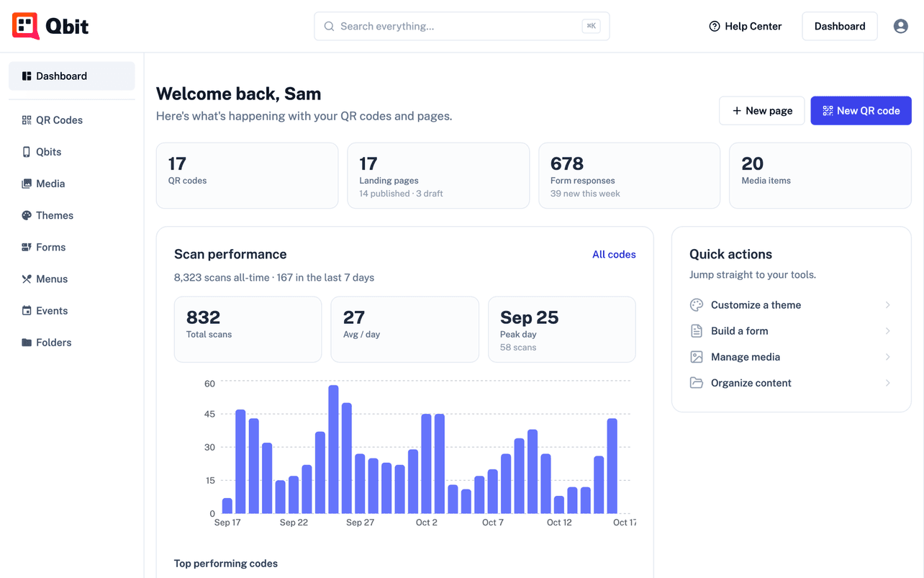The width and height of the screenshot is (924, 578).
Task: Click the Forms icon in sidebar
Action: [27, 247]
